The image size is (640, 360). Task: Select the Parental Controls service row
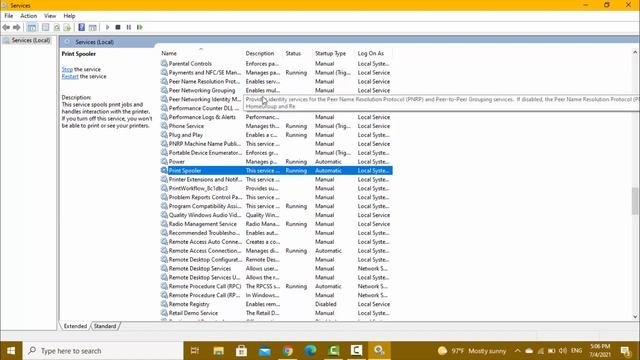tap(276, 64)
